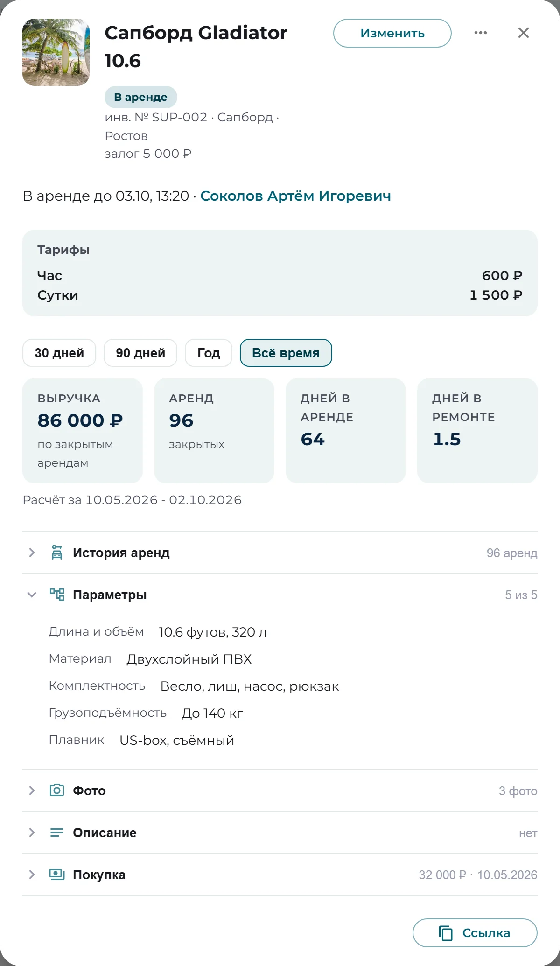Click the copy icon in Ссылка button
The image size is (560, 966).
446,933
